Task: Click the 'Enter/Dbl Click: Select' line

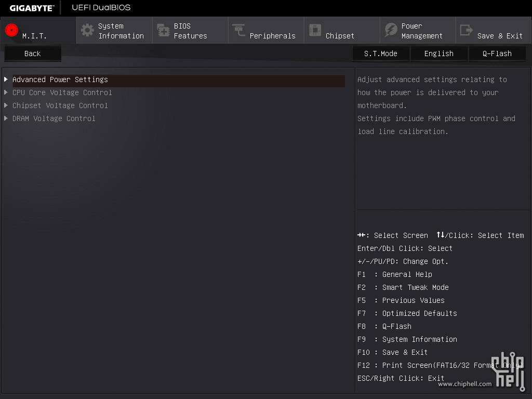Action: (x=405, y=248)
